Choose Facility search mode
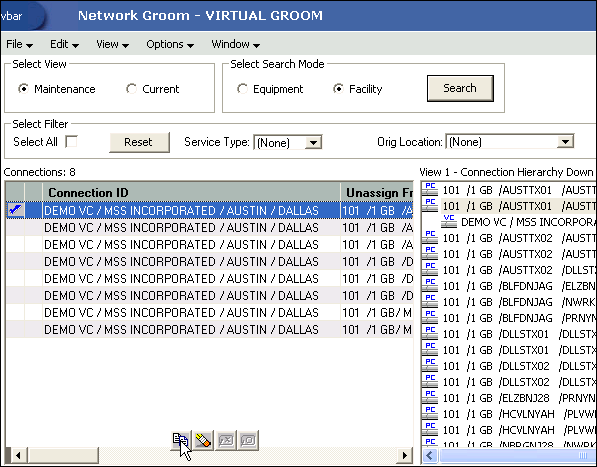597x467 pixels. coord(338,89)
